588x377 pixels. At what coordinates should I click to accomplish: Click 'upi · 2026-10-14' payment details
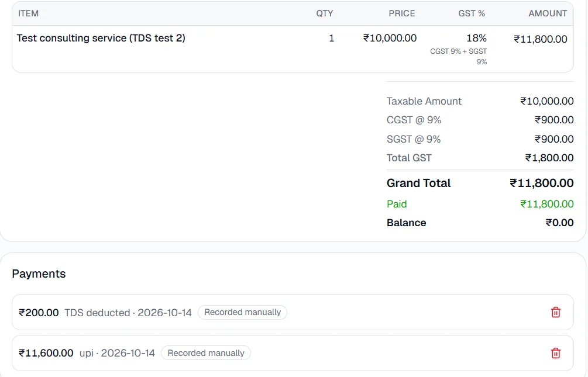pos(117,353)
